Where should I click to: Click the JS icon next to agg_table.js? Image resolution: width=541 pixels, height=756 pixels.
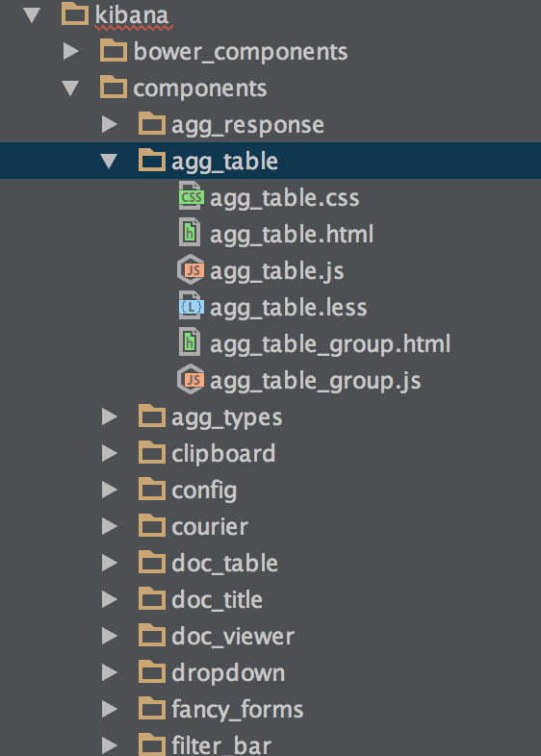click(192, 270)
